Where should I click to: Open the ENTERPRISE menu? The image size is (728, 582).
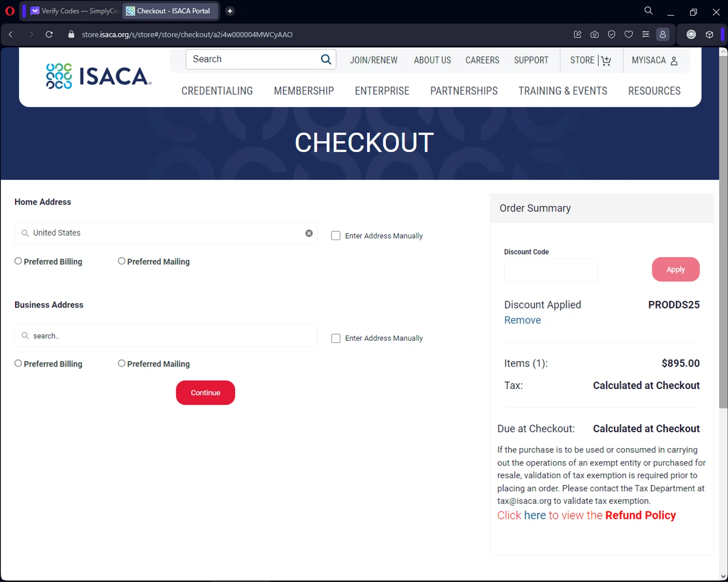pos(382,91)
